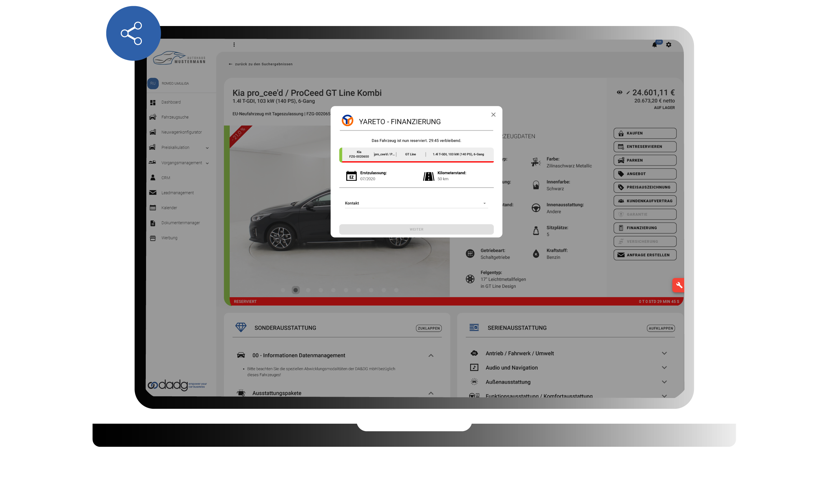This screenshot has height=504, width=828.
Task: Click the Antrieb engine icon
Action: (x=474, y=353)
